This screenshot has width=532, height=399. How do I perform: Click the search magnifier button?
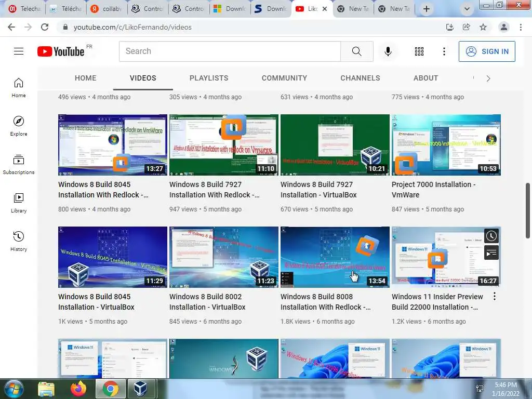356,51
